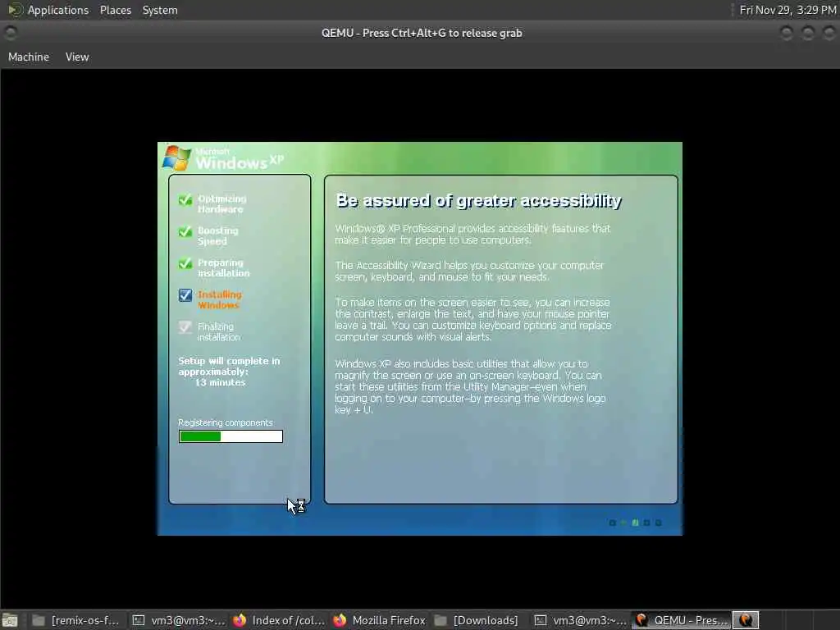Switch to the Index of /col... Firefox window
Image resolution: width=840 pixels, height=630 pixels.
(x=279, y=620)
